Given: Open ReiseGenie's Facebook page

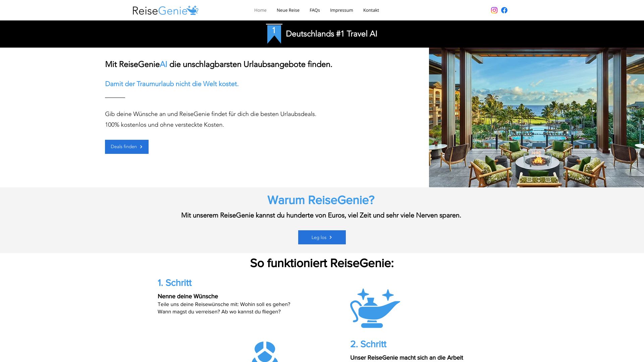Looking at the screenshot, I should [x=504, y=10].
